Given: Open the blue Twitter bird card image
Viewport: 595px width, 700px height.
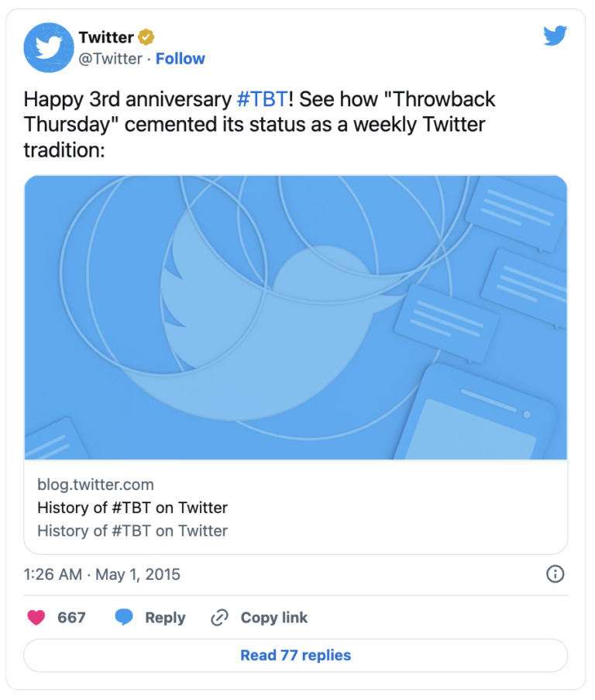Looking at the screenshot, I should pyautogui.click(x=296, y=318).
